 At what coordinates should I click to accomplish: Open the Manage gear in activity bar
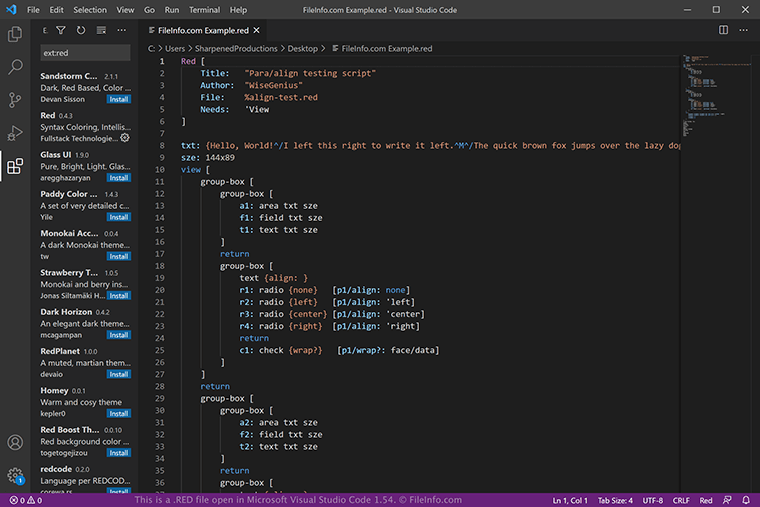(x=15, y=475)
